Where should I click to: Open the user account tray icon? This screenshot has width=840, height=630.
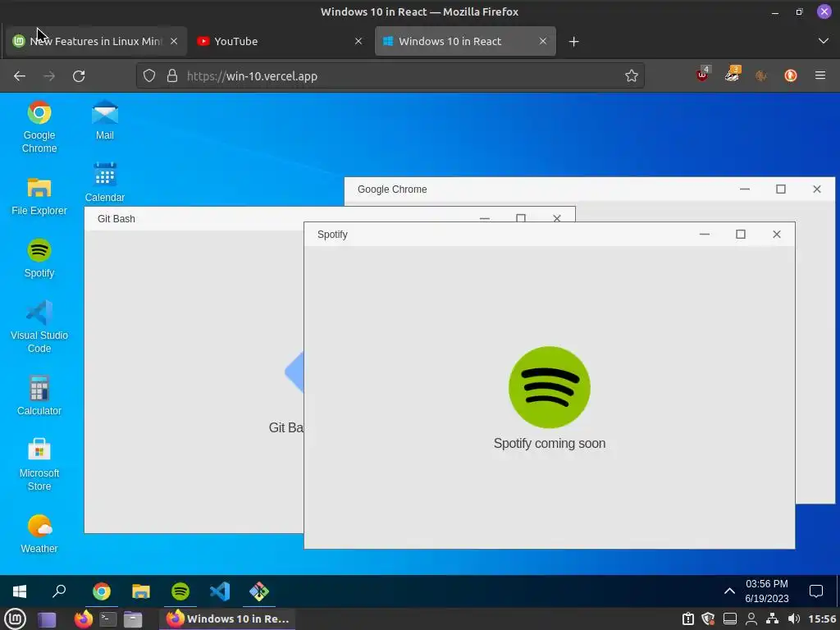click(x=751, y=619)
